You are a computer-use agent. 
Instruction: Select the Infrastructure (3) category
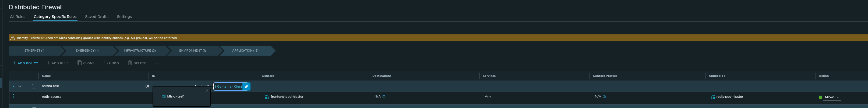(139, 51)
